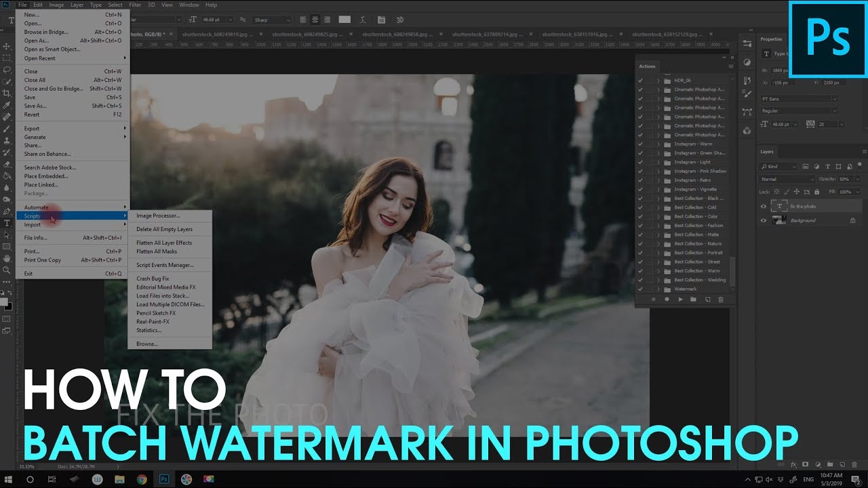Select the Eyedropper tool
Image resolution: width=868 pixels, height=488 pixels.
pyautogui.click(x=7, y=105)
